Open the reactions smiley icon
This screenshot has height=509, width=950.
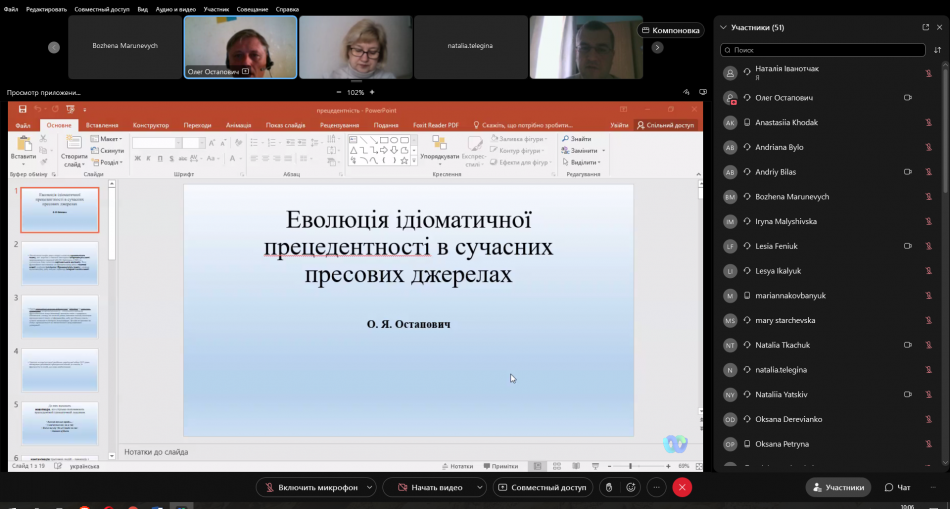(x=631, y=487)
